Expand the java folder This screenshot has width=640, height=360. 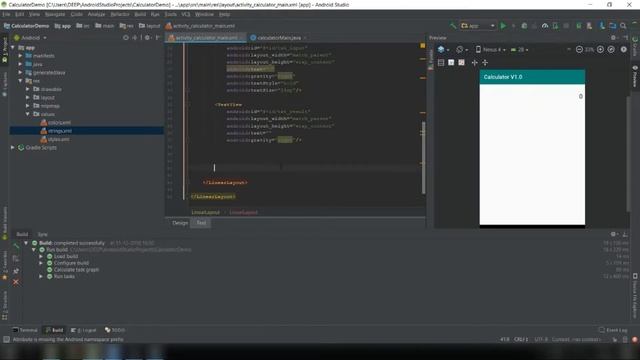[x=20, y=64]
